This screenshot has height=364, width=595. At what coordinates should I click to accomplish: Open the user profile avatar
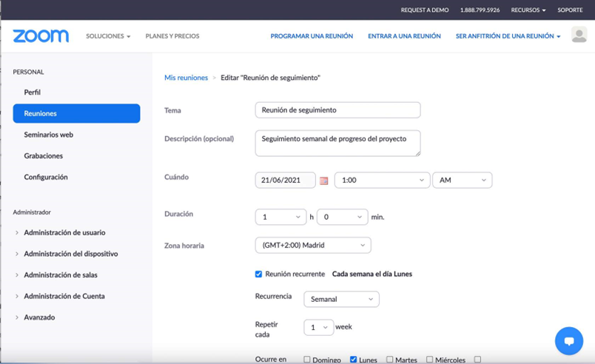click(579, 35)
